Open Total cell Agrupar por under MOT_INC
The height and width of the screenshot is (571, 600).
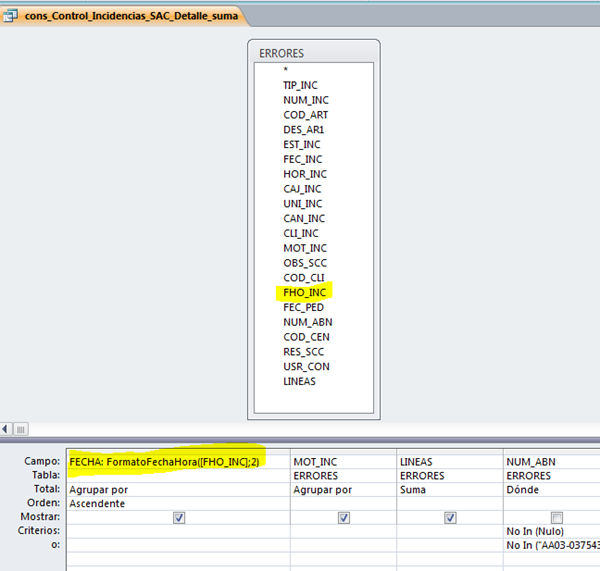(x=343, y=490)
